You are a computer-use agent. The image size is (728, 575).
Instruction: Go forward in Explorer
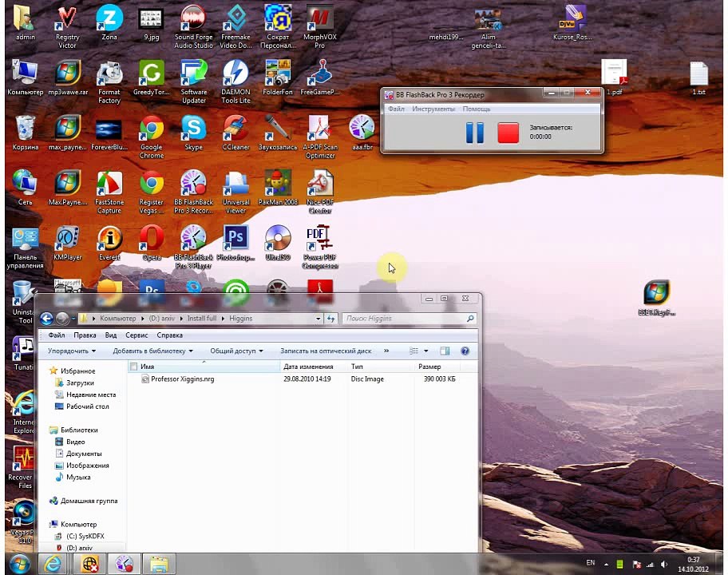click(62, 319)
